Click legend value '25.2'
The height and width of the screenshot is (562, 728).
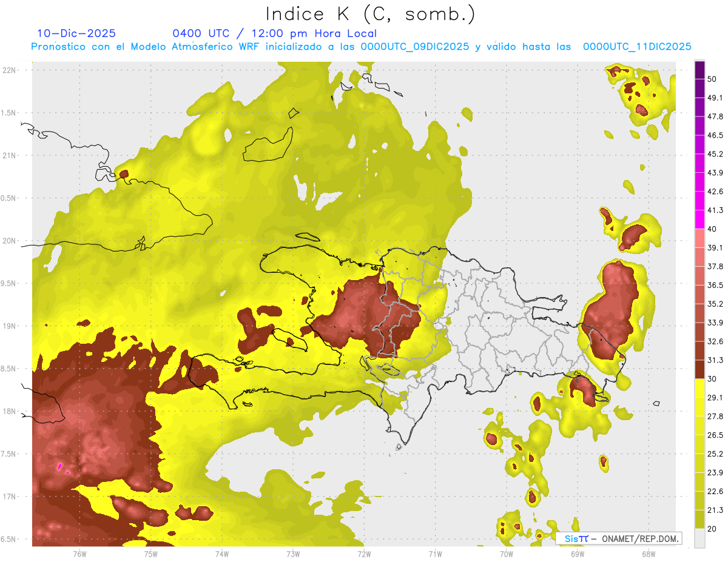coord(715,454)
